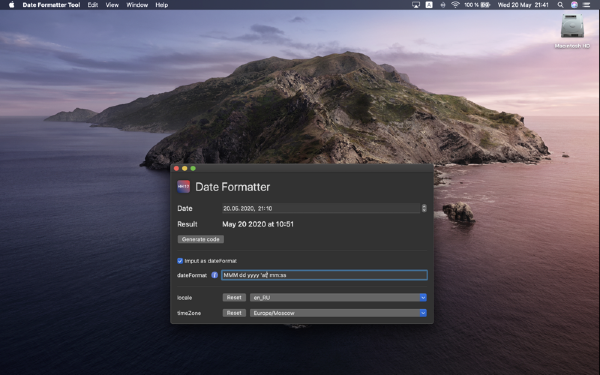The width and height of the screenshot is (600, 375).
Task: Reset the timeZone value
Action: click(x=234, y=313)
